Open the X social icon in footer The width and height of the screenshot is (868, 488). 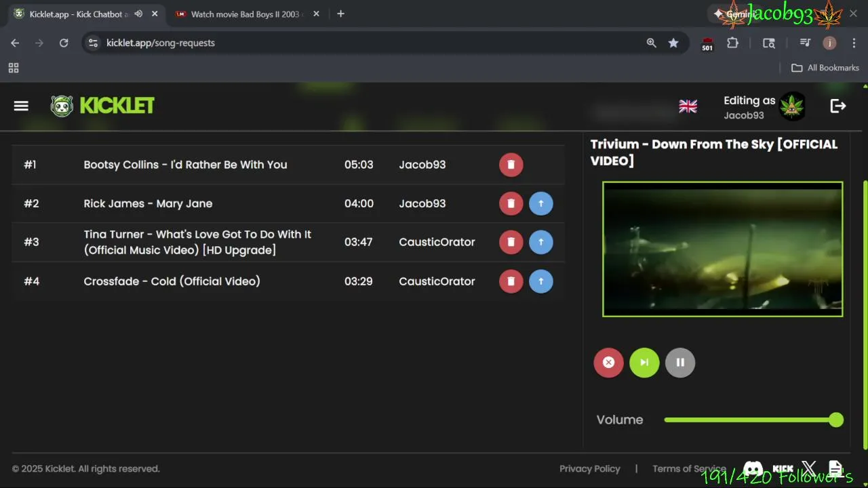(809, 469)
